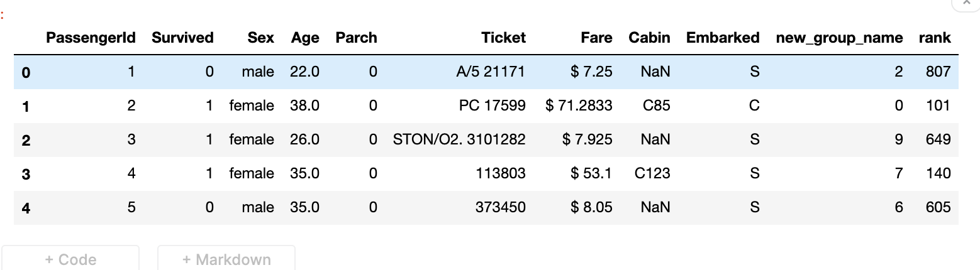This screenshot has width=980, height=270.
Task: Select row index 0 label
Action: click(x=26, y=72)
